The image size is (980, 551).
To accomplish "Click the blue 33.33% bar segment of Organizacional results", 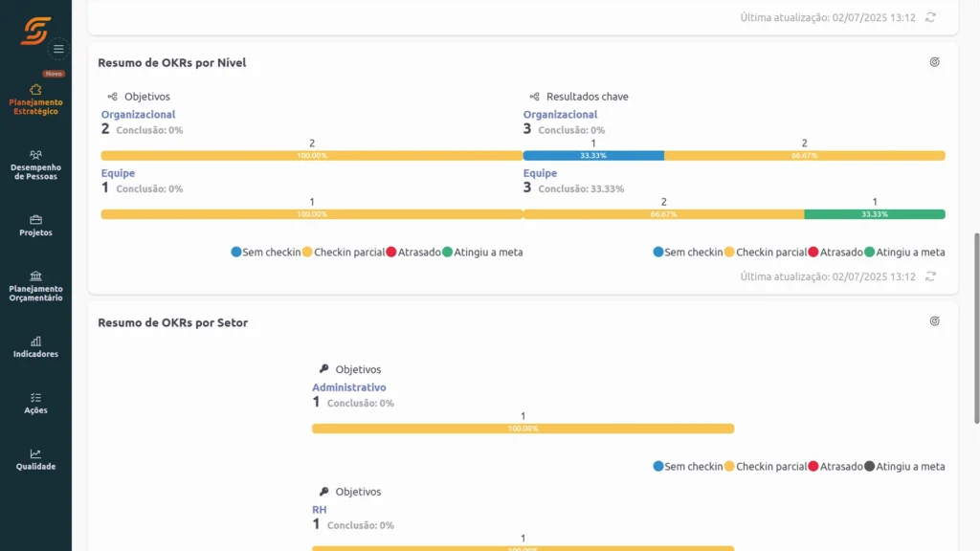I will (x=593, y=156).
